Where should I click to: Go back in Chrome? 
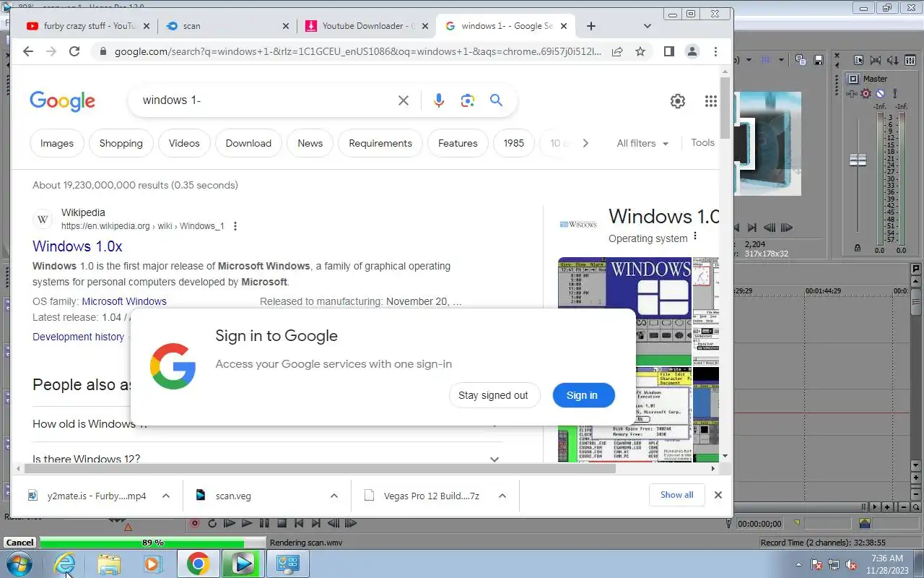(28, 51)
